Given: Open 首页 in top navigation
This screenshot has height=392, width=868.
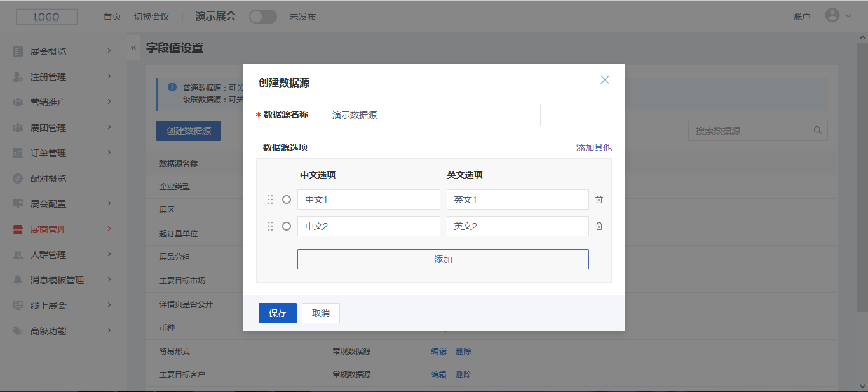Looking at the screenshot, I should (x=112, y=17).
